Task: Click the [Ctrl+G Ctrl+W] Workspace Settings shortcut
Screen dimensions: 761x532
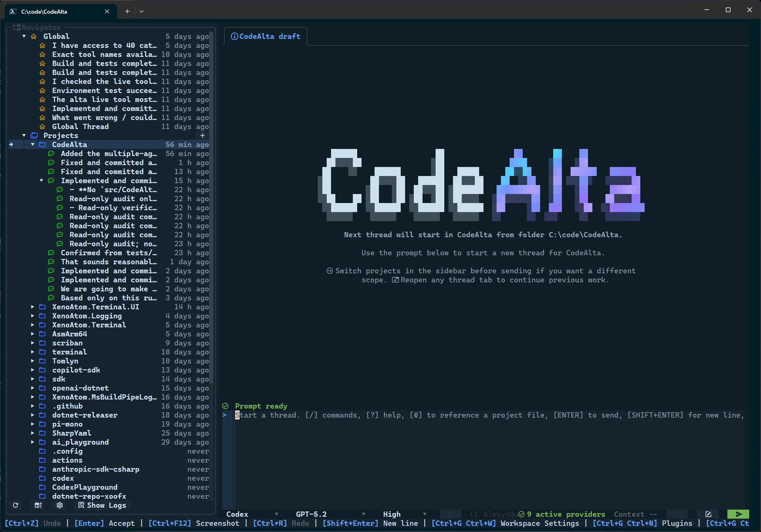Action: coord(505,523)
